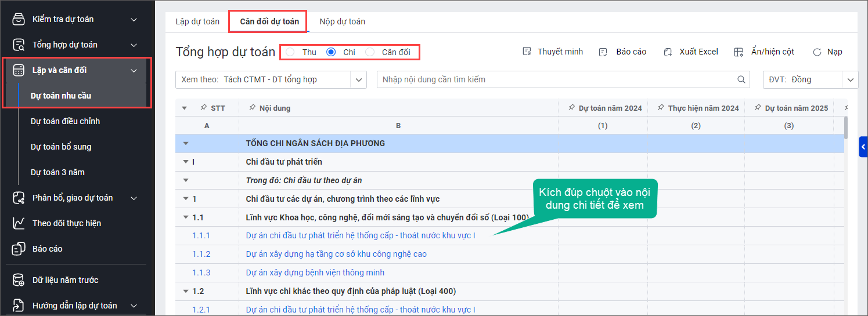Screen dimensions: 868x316
Task: Open Dự án xây dựng hạ tầng khu công nghệ cao
Action: (x=336, y=254)
